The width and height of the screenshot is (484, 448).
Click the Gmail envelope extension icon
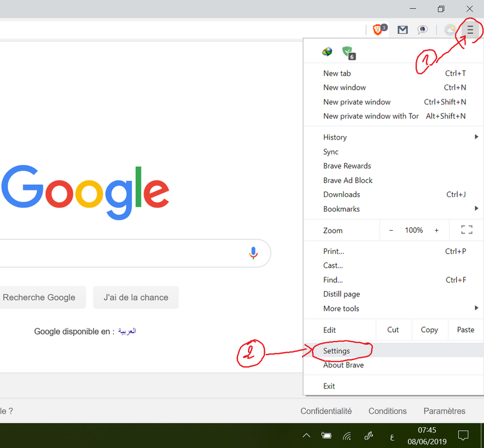pyautogui.click(x=403, y=30)
